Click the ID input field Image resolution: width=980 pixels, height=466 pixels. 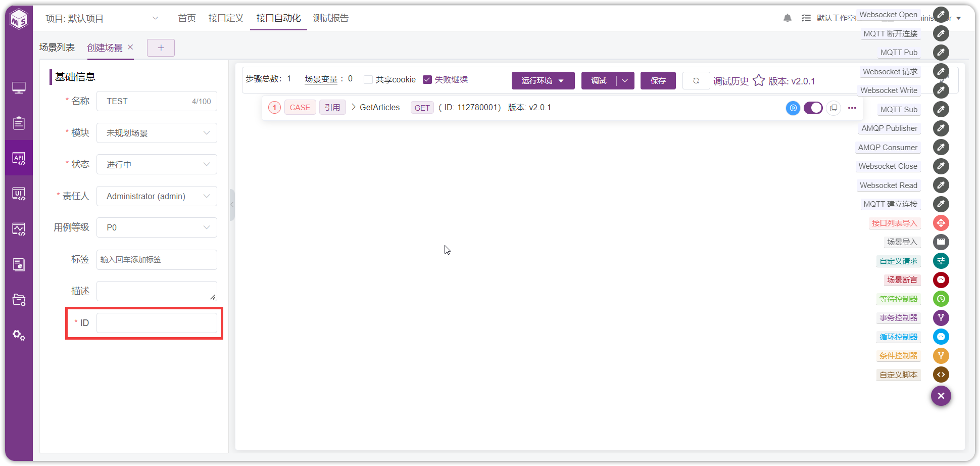click(157, 323)
